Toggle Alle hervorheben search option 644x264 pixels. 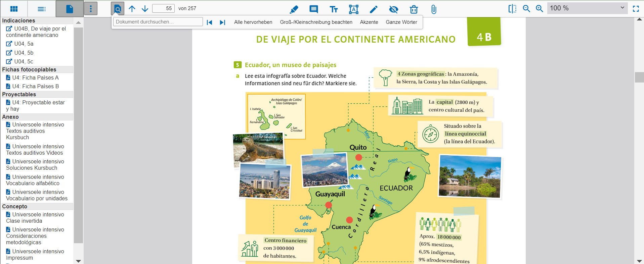tap(253, 22)
